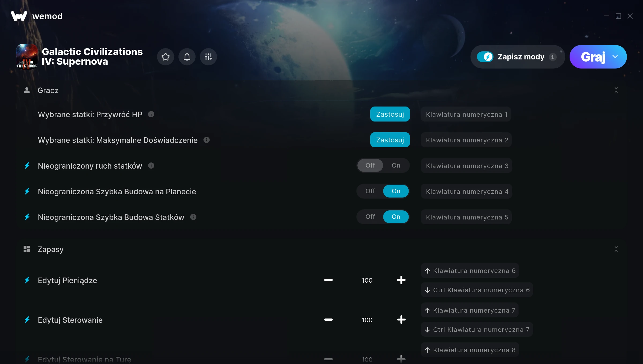This screenshot has height=364, width=643.
Task: Toggle the Zapisz mody switch
Action: click(485, 57)
